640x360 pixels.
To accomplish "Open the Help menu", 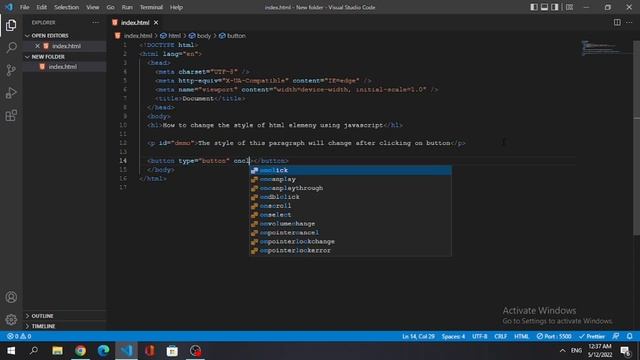I will point(176,7).
